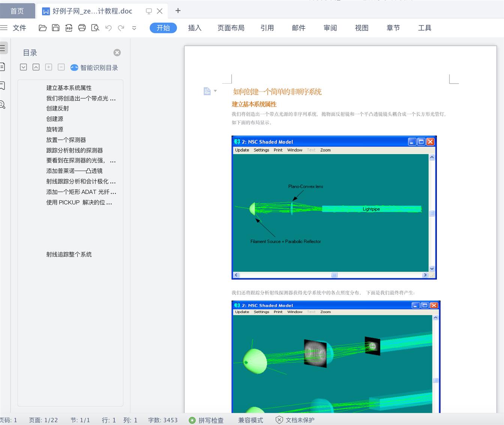Viewport: 504px width, 425px height.
Task: Expand all outline levels with down-chevron button
Action: 23,67
